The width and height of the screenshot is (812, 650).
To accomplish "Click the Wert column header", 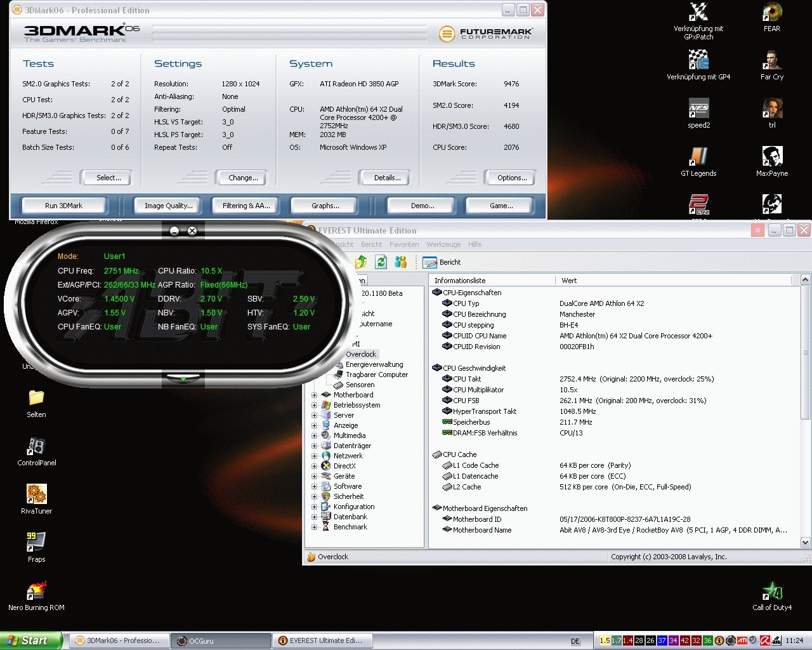I will pyautogui.click(x=674, y=280).
